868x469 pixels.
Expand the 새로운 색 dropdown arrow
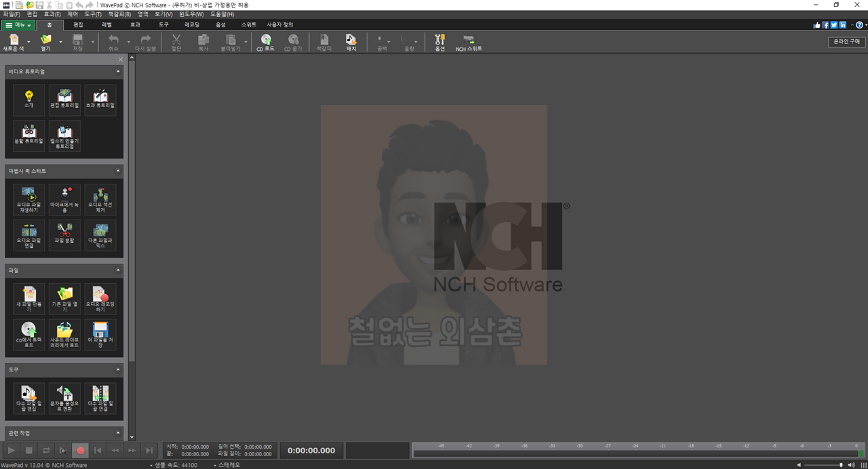pyautogui.click(x=29, y=42)
